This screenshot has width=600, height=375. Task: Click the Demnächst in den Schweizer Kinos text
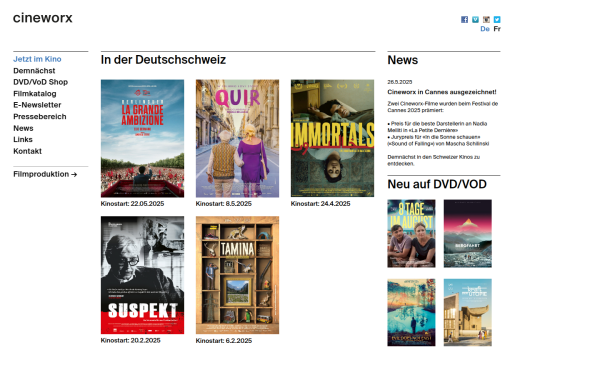434,160
